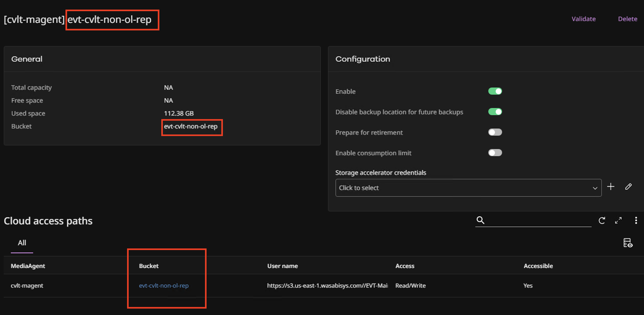Sort by Accessible column header
Viewport: 644px width, 315px height.
pos(538,266)
